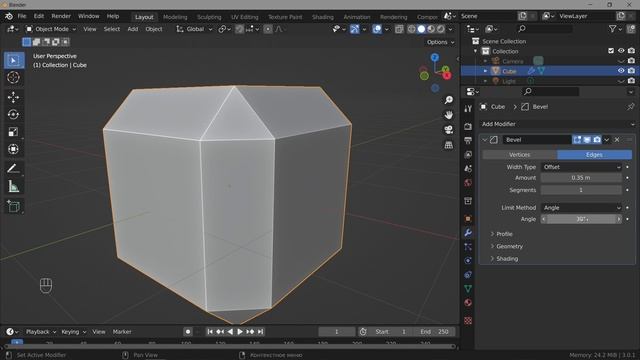640x360 pixels.
Task: Open the Physics properties tab
Action: pos(468,260)
